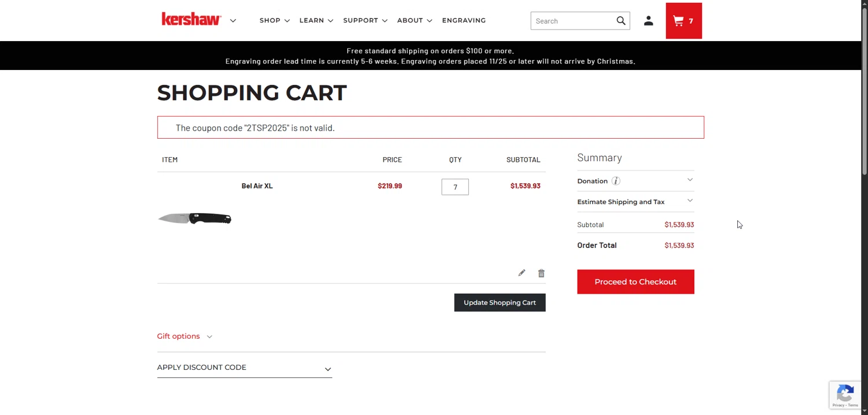This screenshot has height=415, width=868.
Task: Remove Bel Air XL using the trash icon
Action: [x=541, y=273]
